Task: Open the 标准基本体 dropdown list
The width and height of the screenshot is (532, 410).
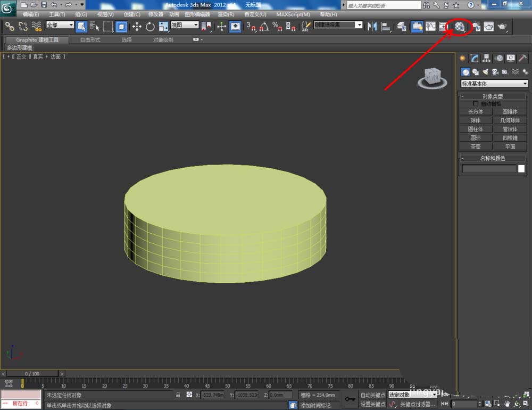Action: (x=494, y=84)
